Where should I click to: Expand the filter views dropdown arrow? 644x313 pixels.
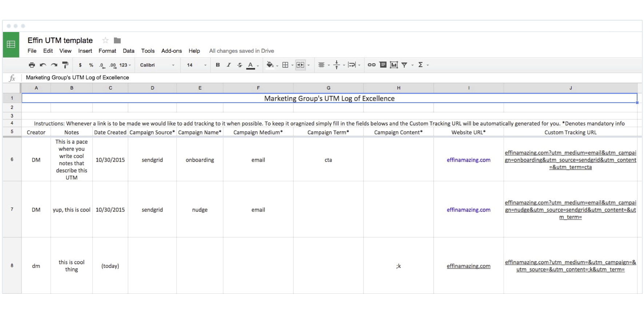pos(412,66)
